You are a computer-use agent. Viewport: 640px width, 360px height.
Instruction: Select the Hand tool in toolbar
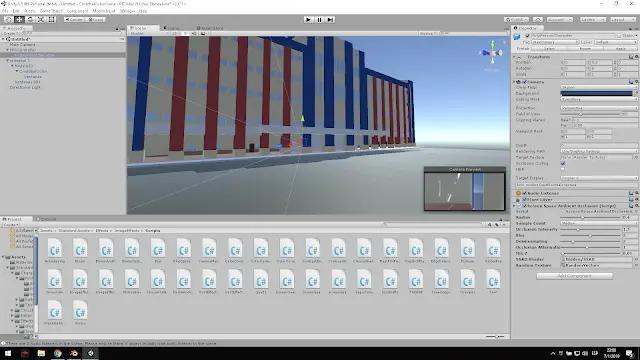click(8, 20)
